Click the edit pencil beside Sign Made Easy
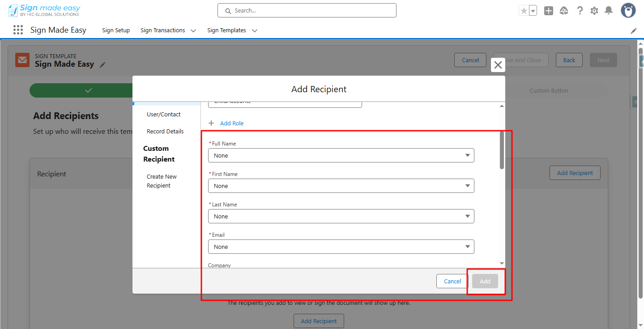 102,65
